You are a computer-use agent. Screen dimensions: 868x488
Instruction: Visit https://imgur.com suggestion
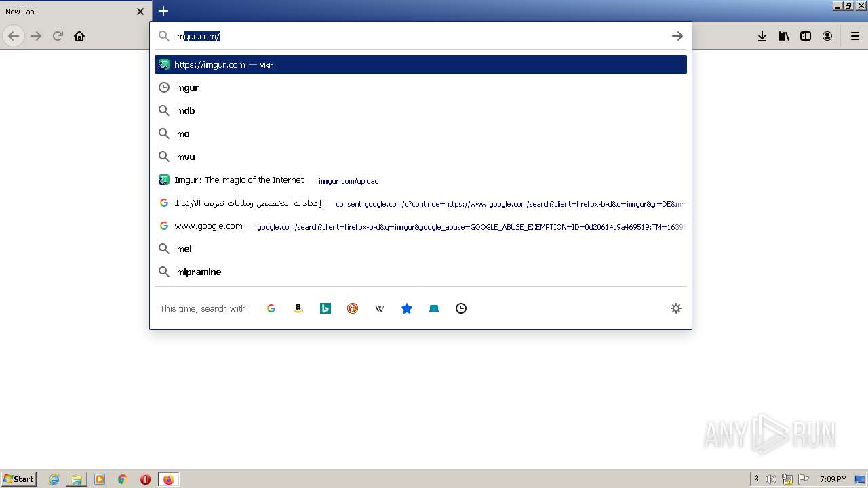point(420,64)
